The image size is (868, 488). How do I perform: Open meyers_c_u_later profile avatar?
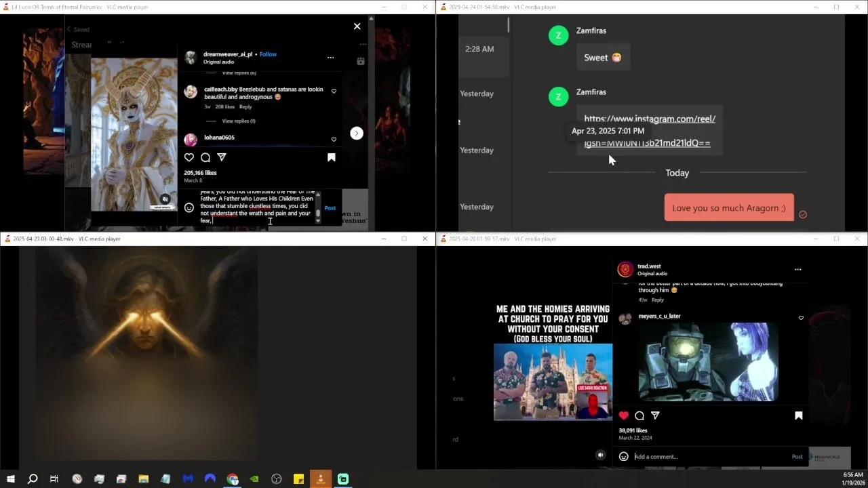tap(625, 319)
